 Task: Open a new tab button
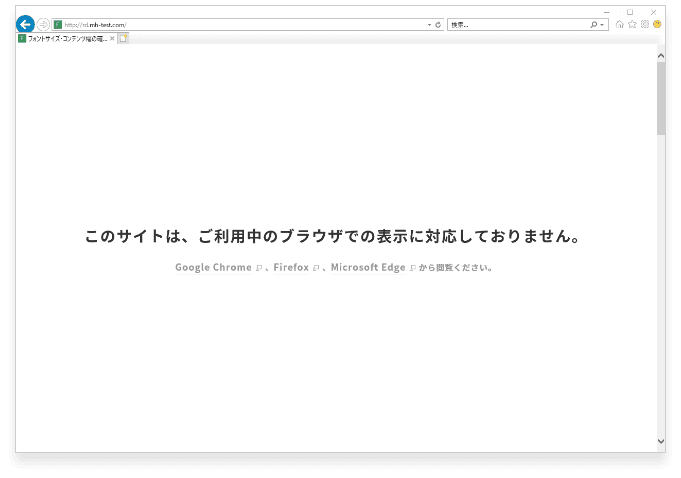123,39
